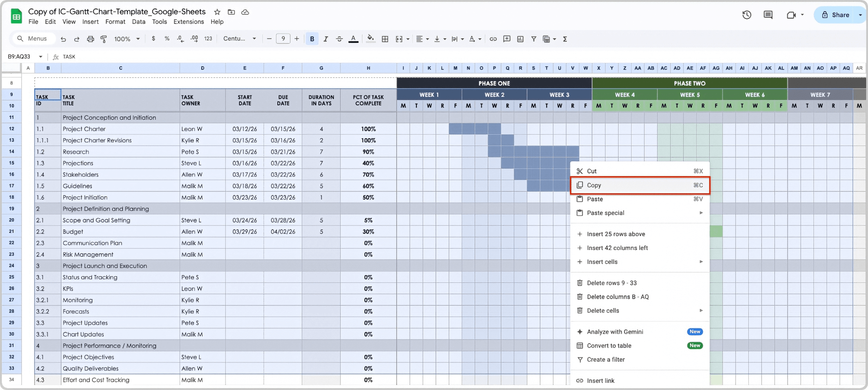Click the functions sigma icon

pyautogui.click(x=565, y=39)
